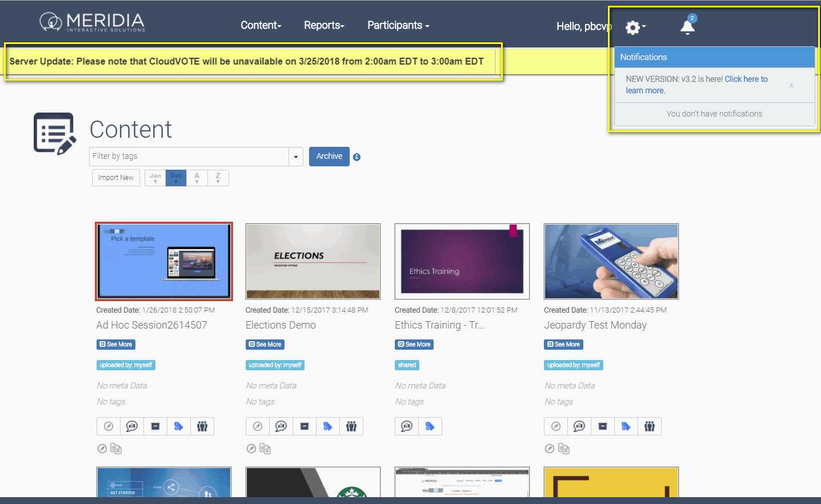Image resolution: width=821 pixels, height=504 pixels.
Task: Expand the Filter by tags dropdown arrow
Action: pos(296,157)
